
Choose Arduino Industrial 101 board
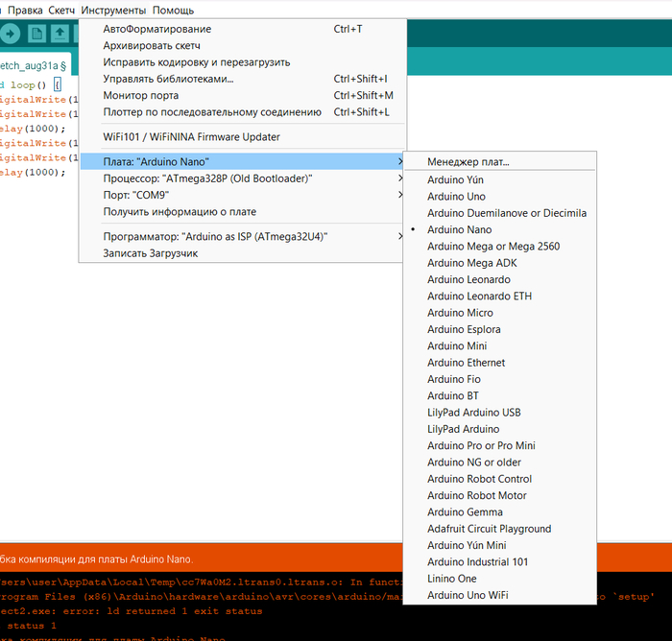(x=500, y=562)
